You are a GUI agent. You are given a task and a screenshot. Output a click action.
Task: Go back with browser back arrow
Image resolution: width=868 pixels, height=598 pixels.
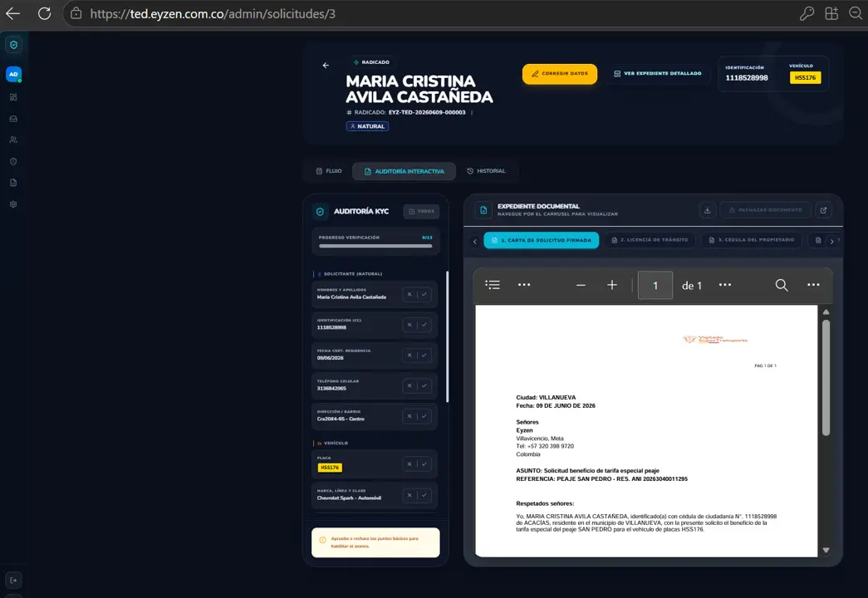coord(12,14)
